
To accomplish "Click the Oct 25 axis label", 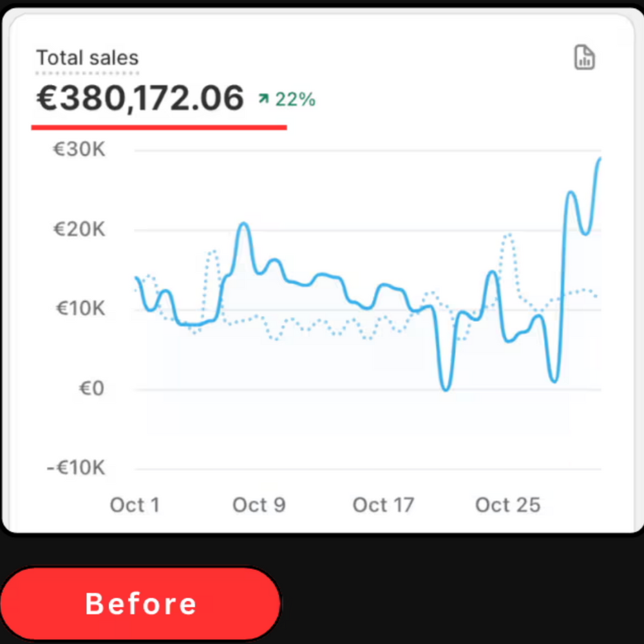I will pos(507,505).
